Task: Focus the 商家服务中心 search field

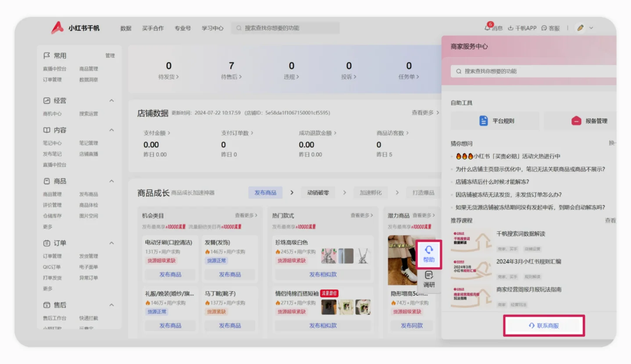Action: (x=533, y=71)
